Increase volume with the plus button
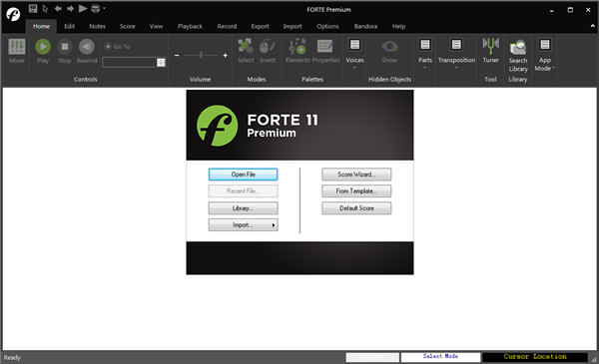 point(226,55)
